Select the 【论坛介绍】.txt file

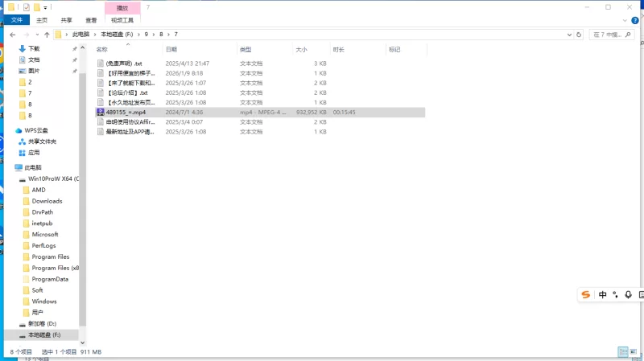click(x=127, y=93)
